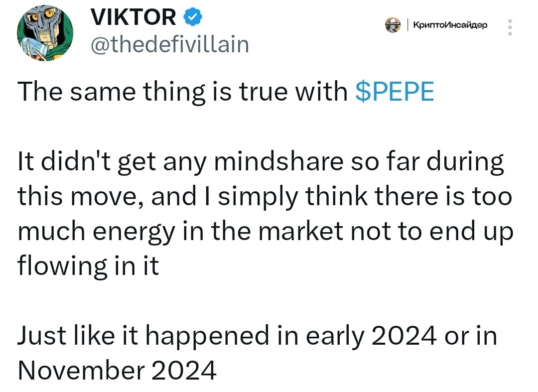Select the word "mindshare" in the tweet
Image resolution: width=538 pixels, height=392 pixels.
tap(278, 161)
